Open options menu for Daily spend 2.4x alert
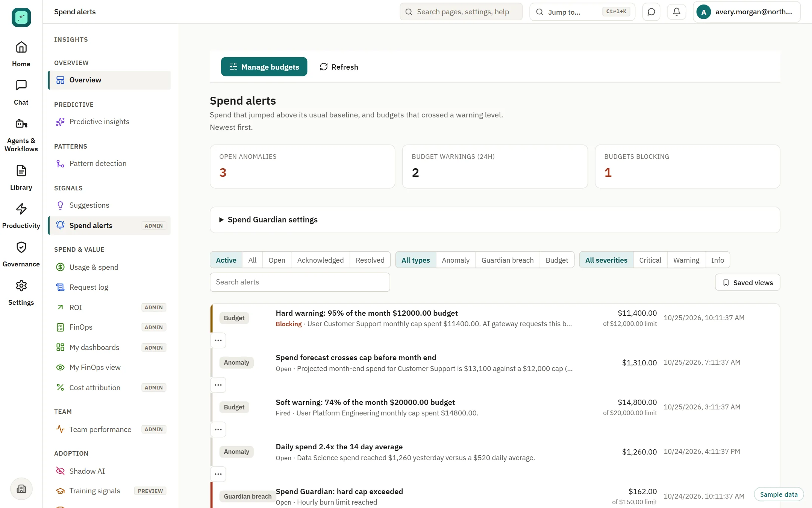 coord(218,474)
